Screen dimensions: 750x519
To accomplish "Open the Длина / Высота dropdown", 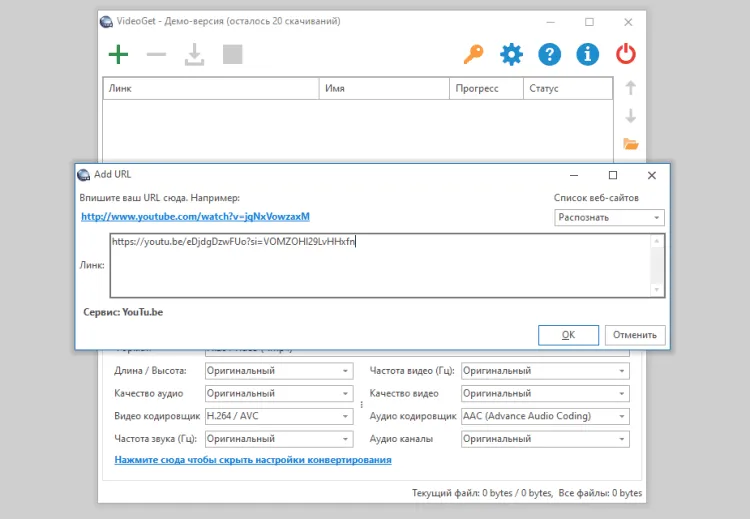I will coord(278,371).
